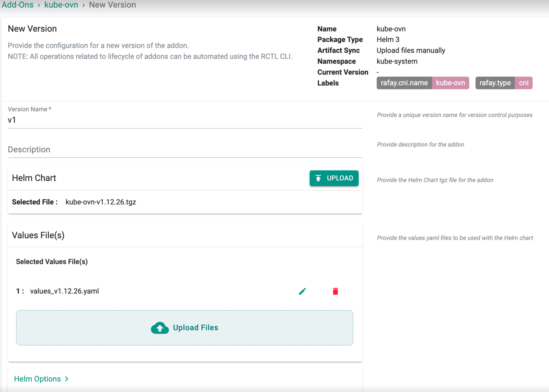
Task: Select the values_v1.12.26.yaml file name
Action: tap(65, 291)
